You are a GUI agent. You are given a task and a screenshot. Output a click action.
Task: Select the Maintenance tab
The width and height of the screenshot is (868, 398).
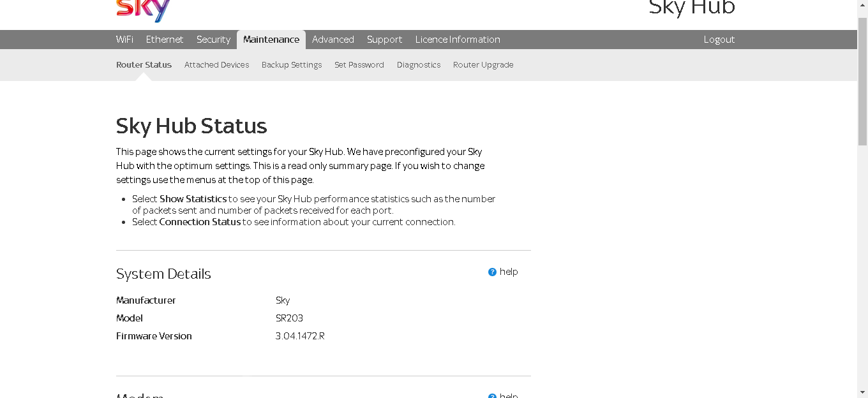(271, 40)
